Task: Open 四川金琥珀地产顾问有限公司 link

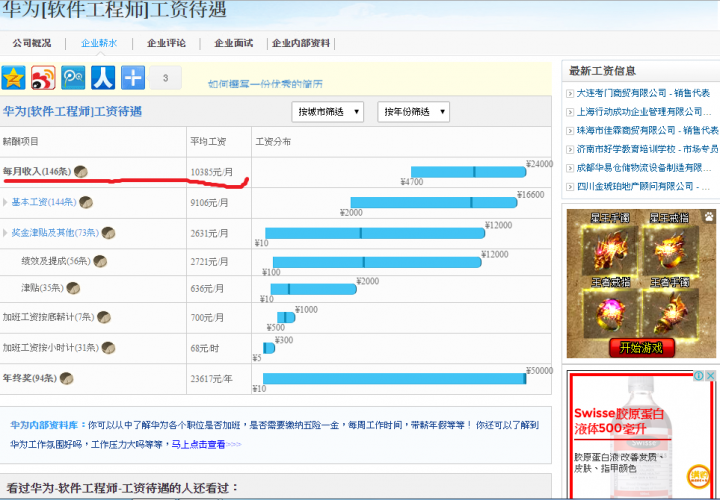Action: (643, 186)
